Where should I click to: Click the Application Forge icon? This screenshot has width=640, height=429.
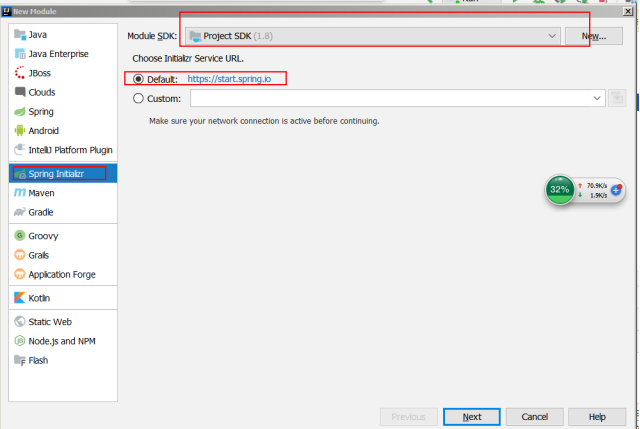pyautogui.click(x=20, y=274)
